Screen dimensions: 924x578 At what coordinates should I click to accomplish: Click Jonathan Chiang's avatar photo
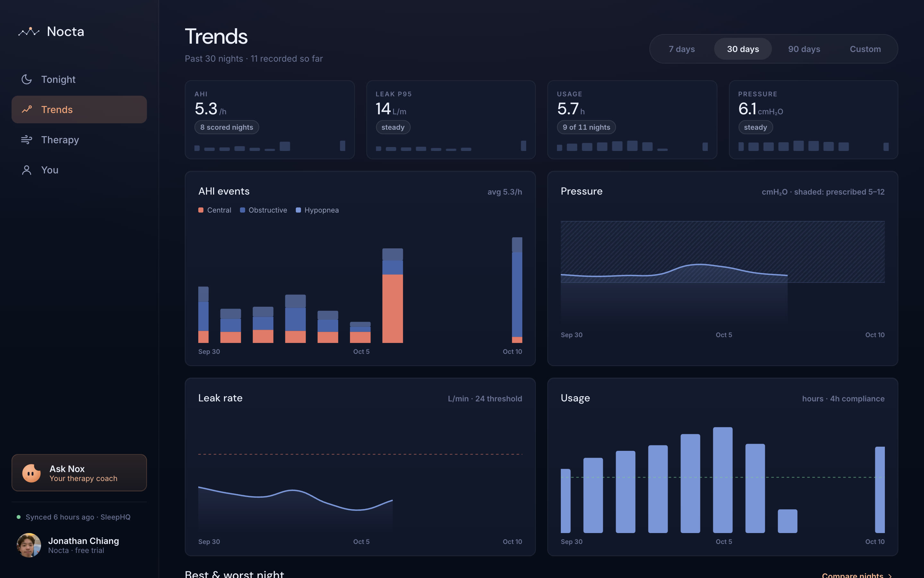click(29, 545)
